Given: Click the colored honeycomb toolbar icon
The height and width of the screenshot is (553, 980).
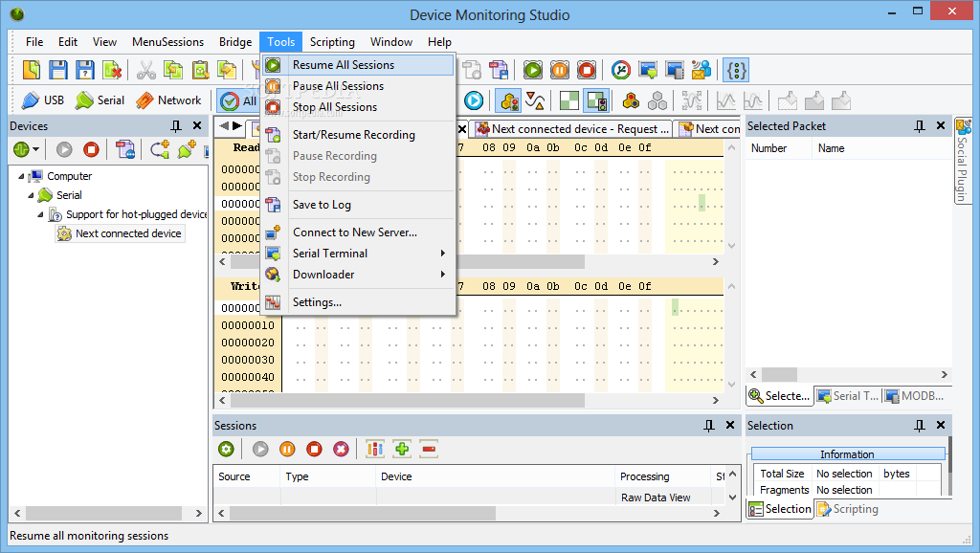Looking at the screenshot, I should click(x=631, y=100).
